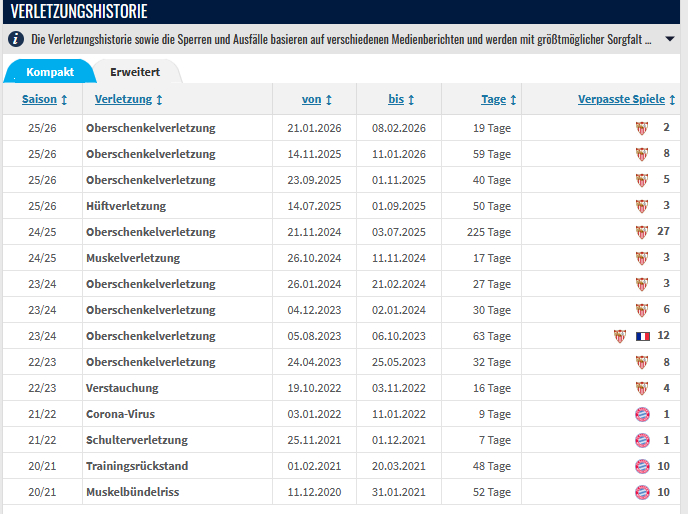The height and width of the screenshot is (514, 688).
Task: Click Sevilla crest in the Hüftverletzung row
Action: coord(642,206)
